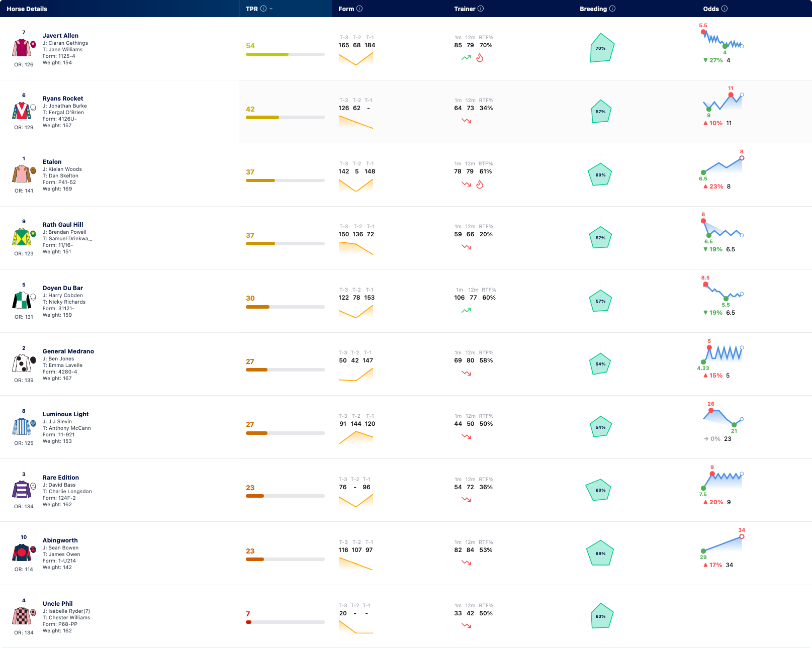Click Javert Allen's TPR 54 progress bar
The height and width of the screenshot is (648, 812).
coord(285,54)
